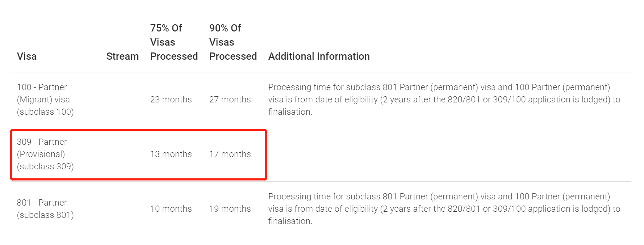Click empty Additional Information cell for subclass 309
Image resolution: width=644 pixels, height=245 pixels.
[x=444, y=154]
